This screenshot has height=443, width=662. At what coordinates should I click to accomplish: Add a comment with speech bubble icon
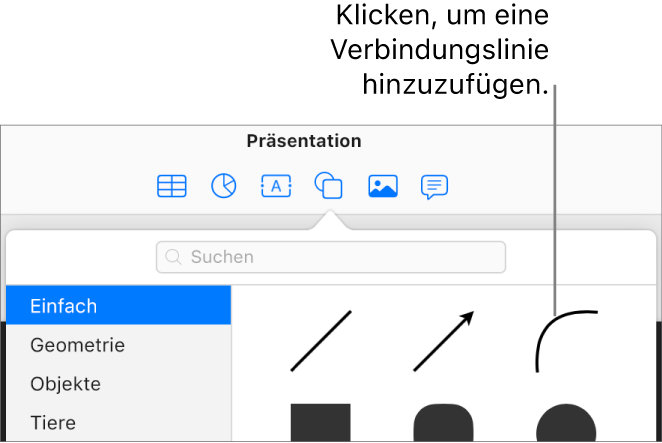[434, 186]
